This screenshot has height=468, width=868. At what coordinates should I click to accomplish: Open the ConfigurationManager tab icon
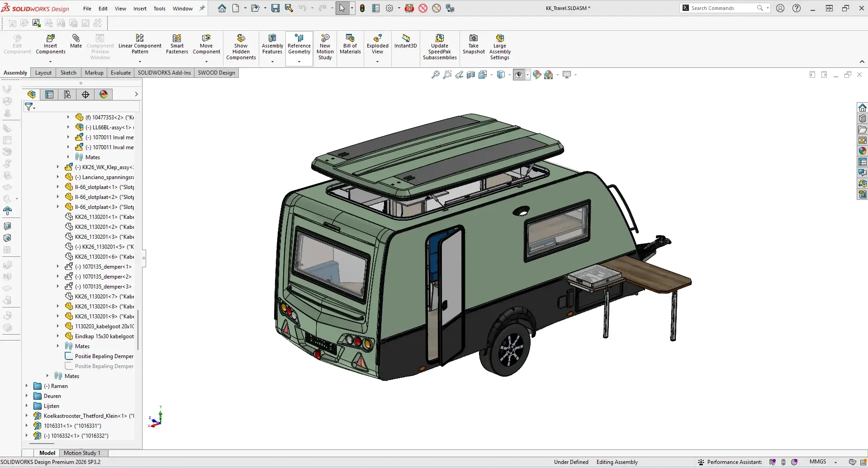[x=67, y=94]
